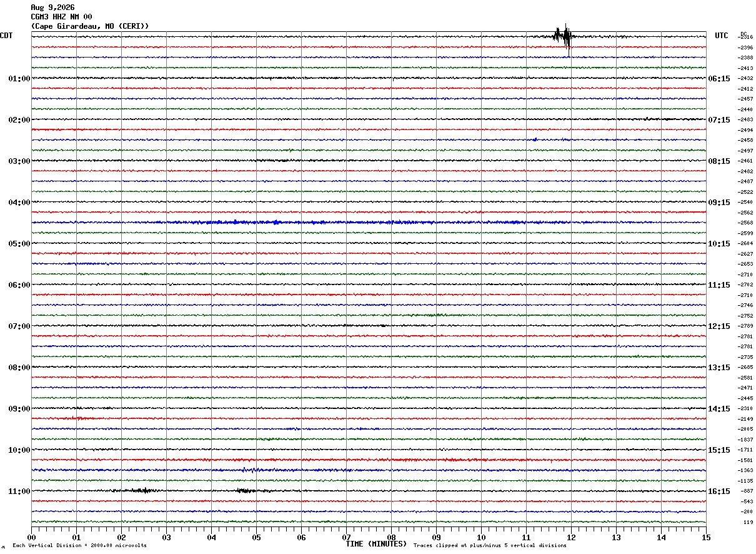Click the TIME (MINUTES) axis label
Viewport: 756px width, 554px height.
pyautogui.click(x=376, y=544)
